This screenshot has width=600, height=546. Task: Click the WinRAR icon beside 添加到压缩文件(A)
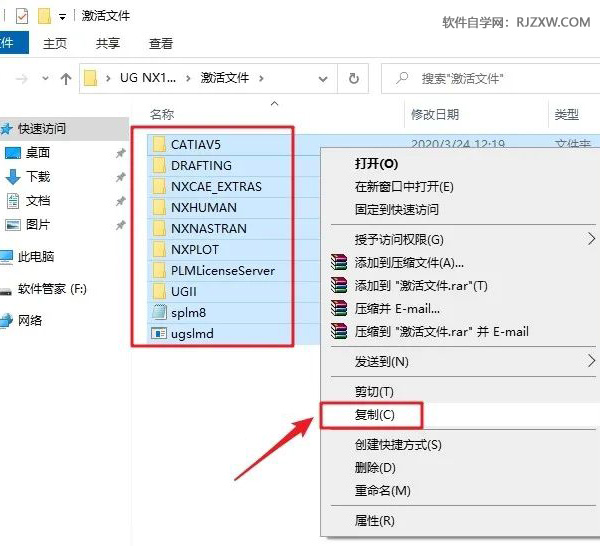click(x=339, y=262)
